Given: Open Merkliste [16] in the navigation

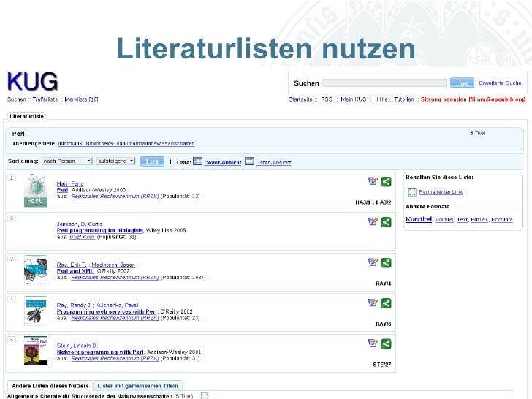Looking at the screenshot, I should 81,99.
